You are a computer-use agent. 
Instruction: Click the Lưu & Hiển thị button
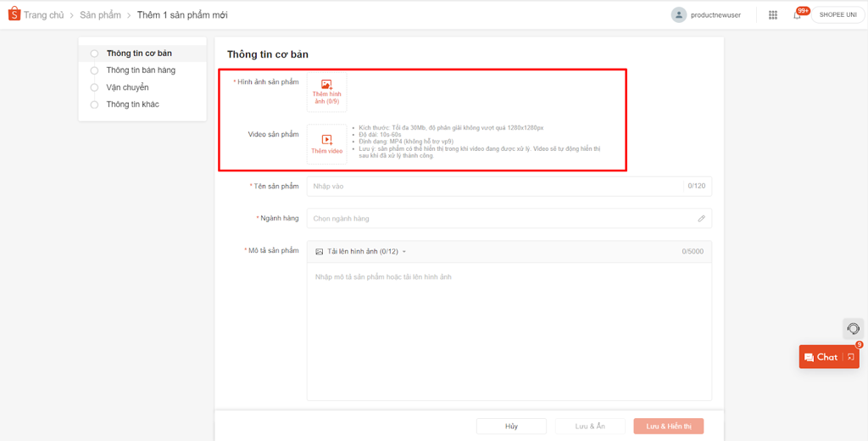click(x=668, y=426)
